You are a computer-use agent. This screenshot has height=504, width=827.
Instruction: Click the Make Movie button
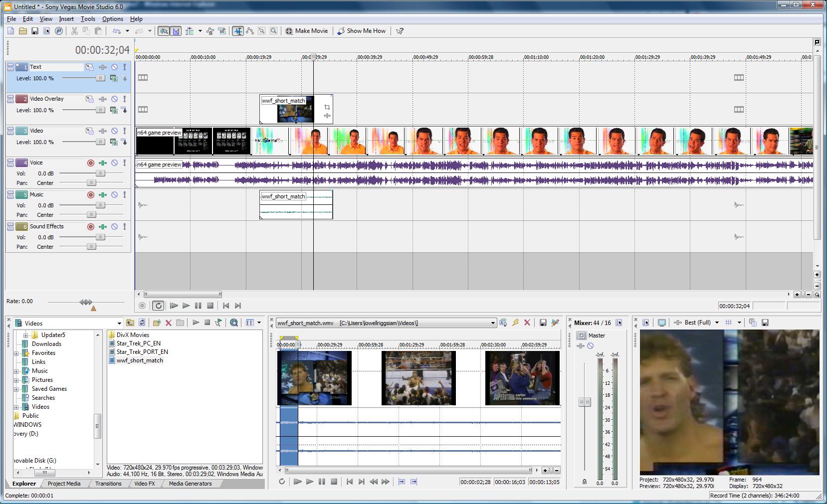[x=306, y=31]
